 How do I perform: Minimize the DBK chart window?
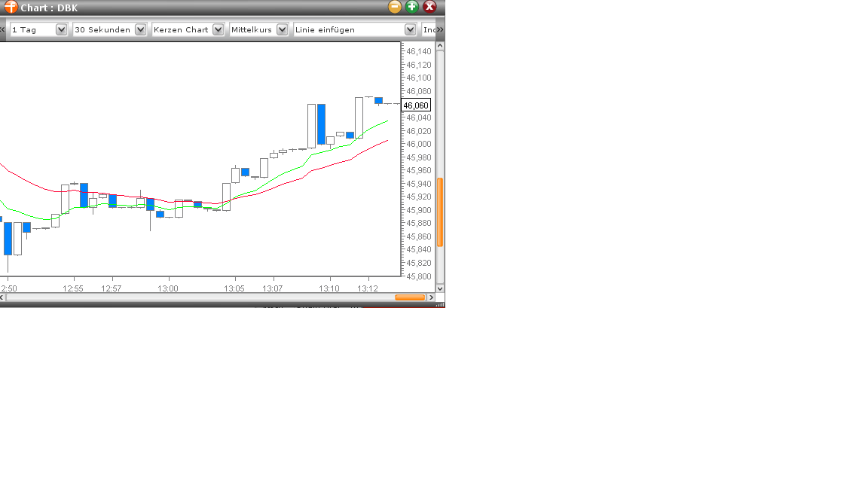tap(395, 7)
